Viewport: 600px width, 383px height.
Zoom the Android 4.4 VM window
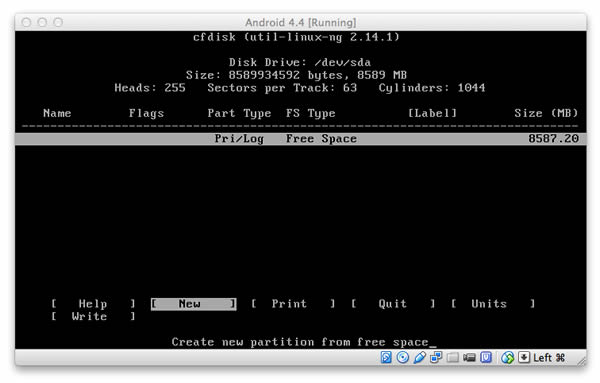pos(58,23)
